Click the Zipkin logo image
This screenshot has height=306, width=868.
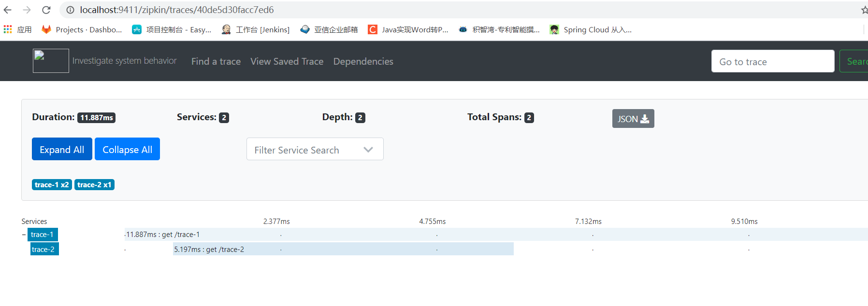pyautogui.click(x=51, y=61)
